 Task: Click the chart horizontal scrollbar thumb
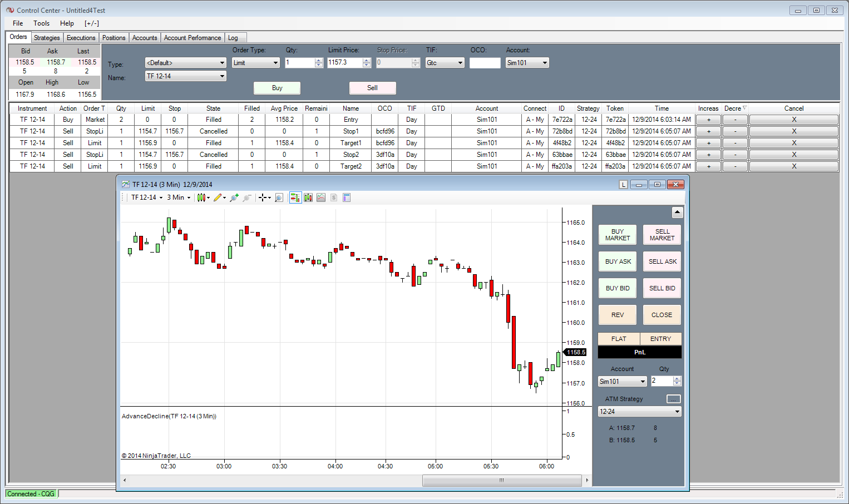tap(502, 480)
